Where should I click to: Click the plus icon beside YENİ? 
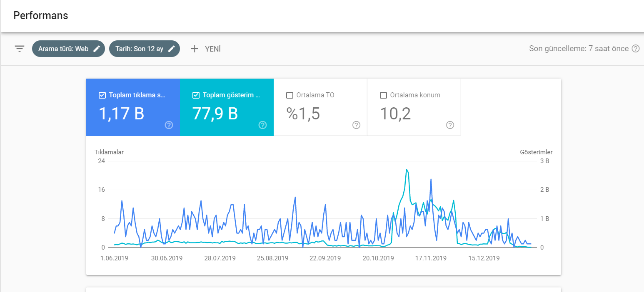[x=194, y=49]
